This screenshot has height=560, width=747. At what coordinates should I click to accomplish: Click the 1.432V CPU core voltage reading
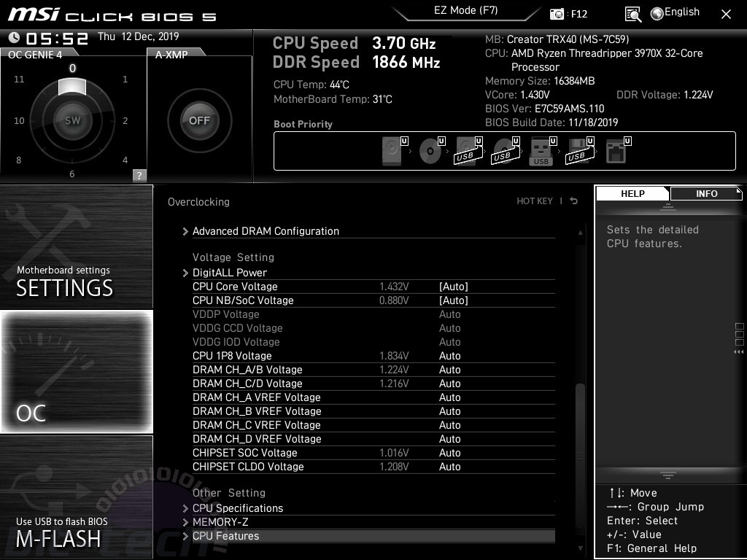click(393, 286)
